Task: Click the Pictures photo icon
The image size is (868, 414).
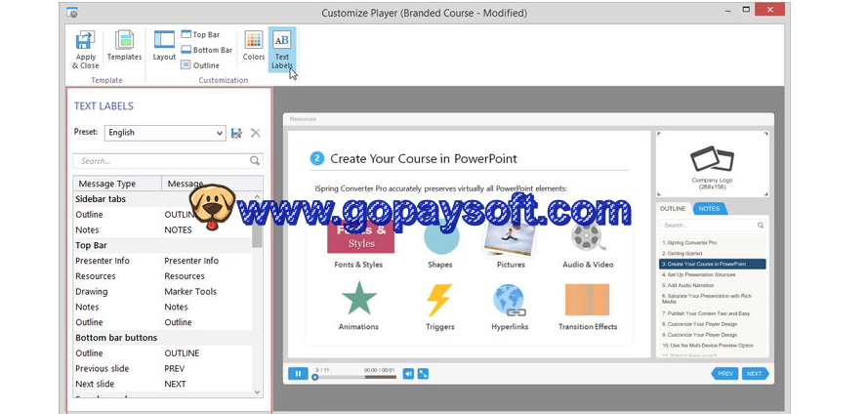Action: click(x=510, y=238)
